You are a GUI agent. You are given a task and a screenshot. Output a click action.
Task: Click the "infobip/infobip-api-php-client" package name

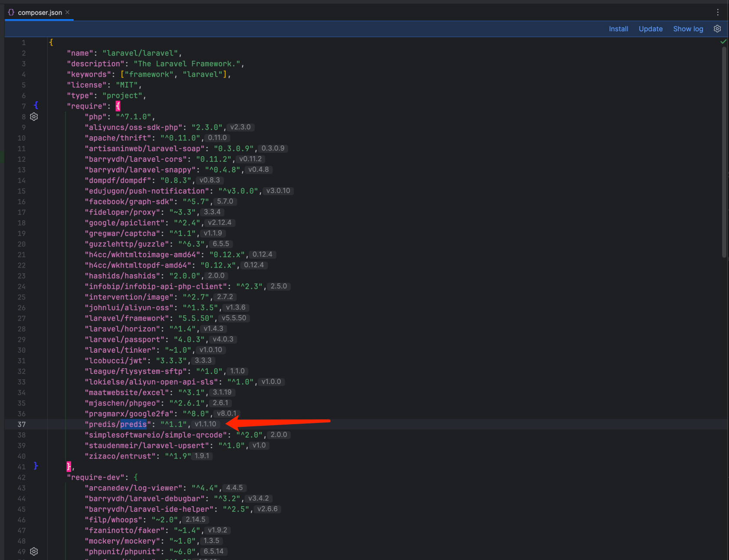click(155, 286)
